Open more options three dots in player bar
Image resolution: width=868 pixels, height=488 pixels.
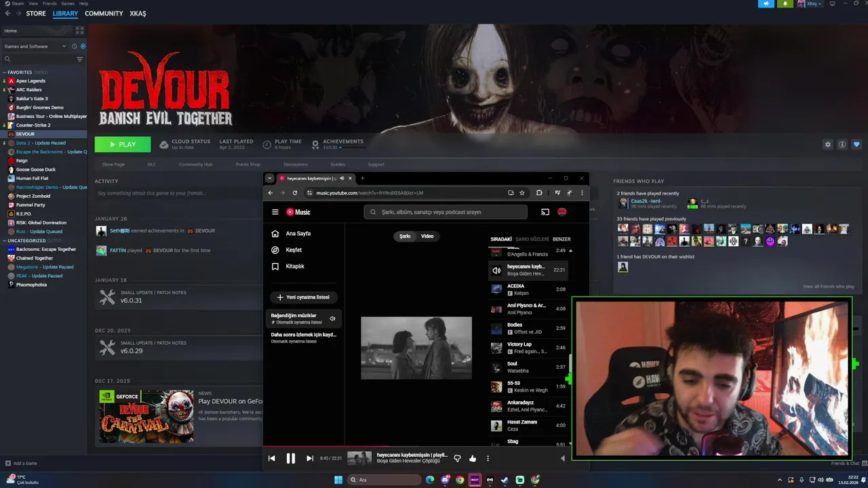coord(488,458)
